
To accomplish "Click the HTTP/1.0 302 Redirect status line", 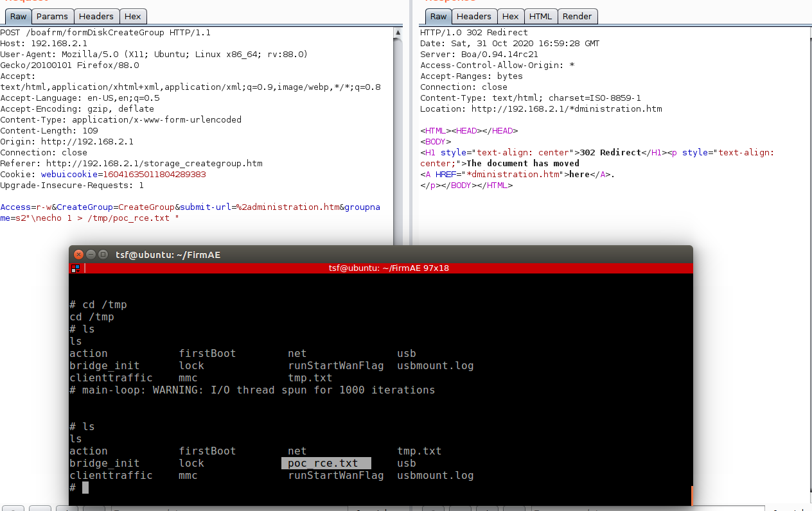I will pos(474,33).
